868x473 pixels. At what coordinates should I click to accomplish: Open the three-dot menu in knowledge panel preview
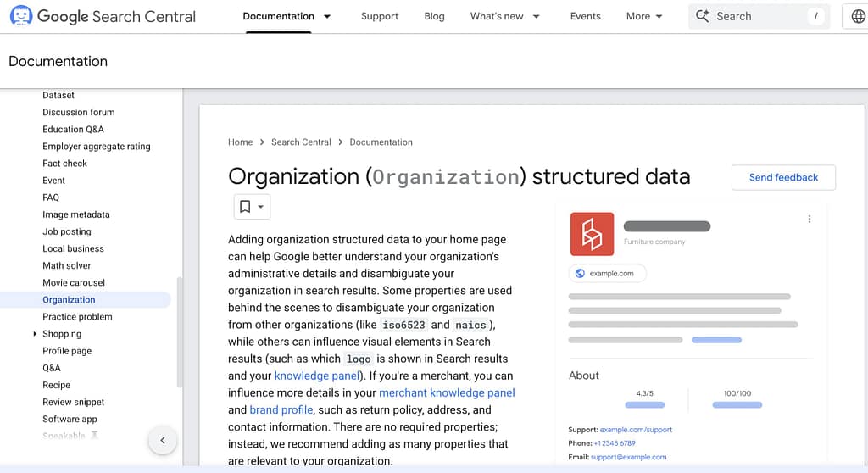click(x=810, y=219)
